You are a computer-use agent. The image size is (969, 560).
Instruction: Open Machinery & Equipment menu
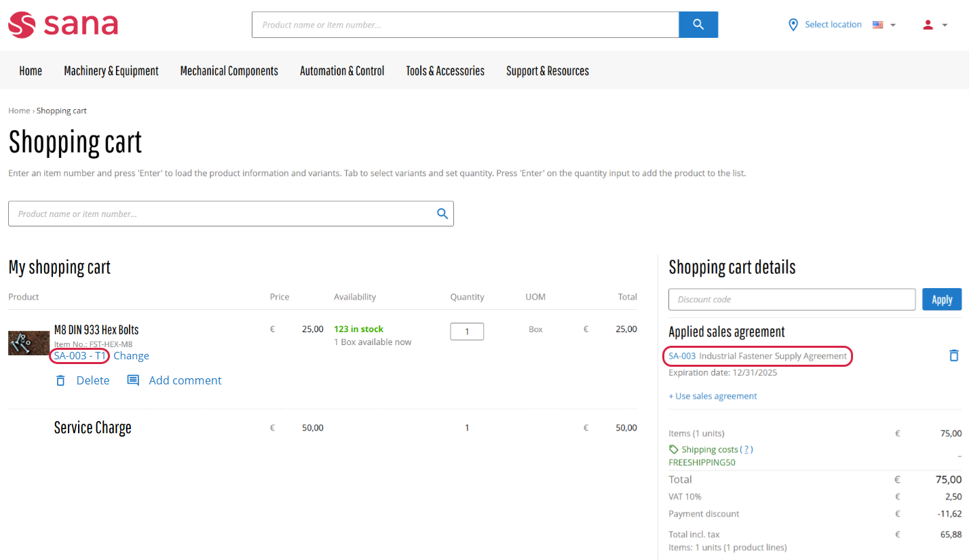pos(111,71)
